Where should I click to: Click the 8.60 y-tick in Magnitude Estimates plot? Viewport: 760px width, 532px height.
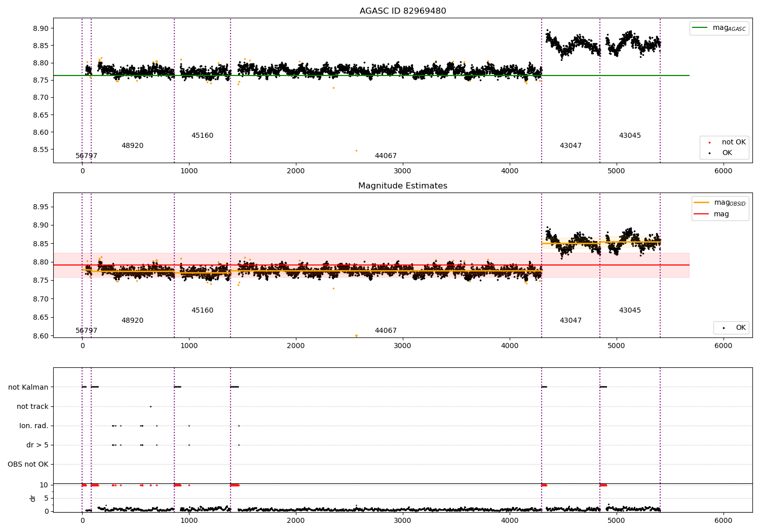[41, 336]
